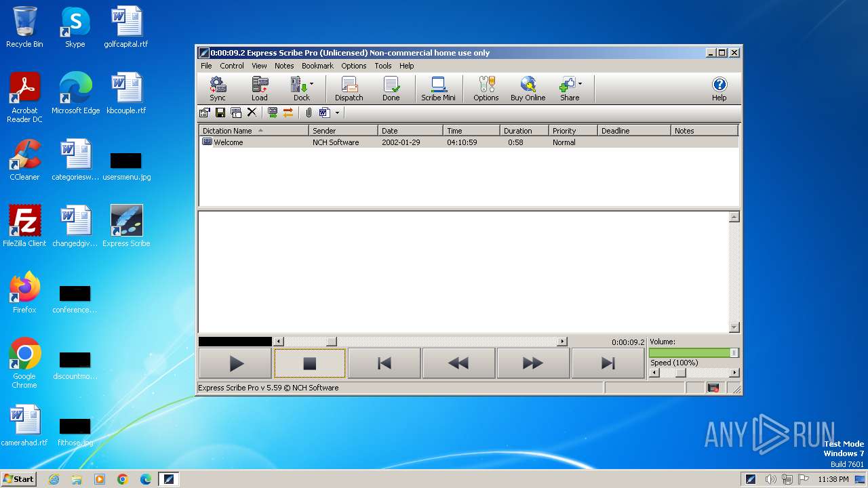Open Help from the toolbar

coord(719,89)
